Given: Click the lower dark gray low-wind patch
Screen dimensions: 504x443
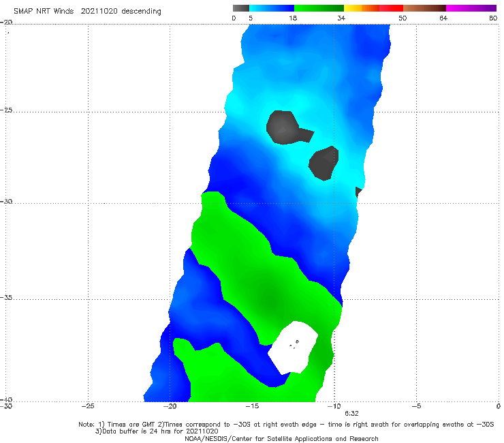Looking at the screenshot, I should click(324, 163).
